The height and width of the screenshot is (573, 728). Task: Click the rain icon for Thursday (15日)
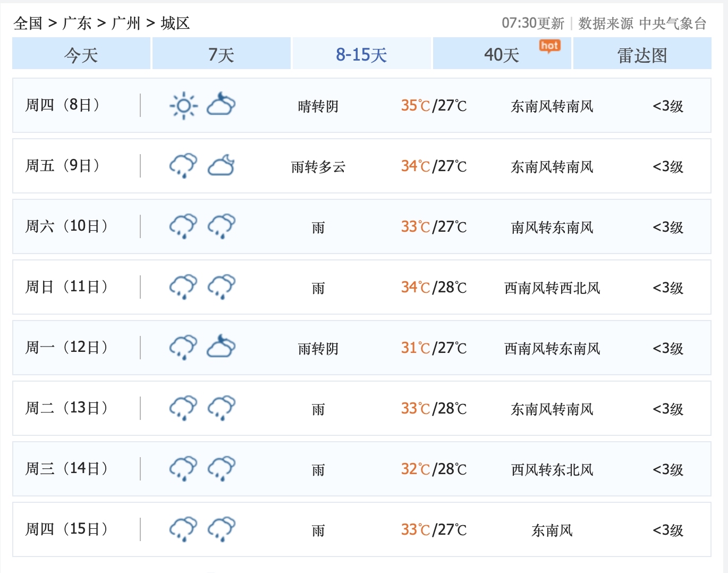tap(183, 529)
